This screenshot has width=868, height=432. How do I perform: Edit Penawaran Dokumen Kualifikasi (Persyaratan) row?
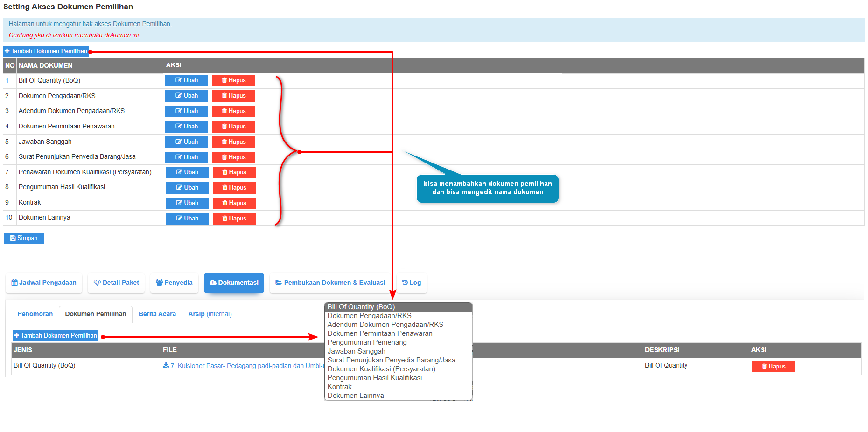coord(187,172)
